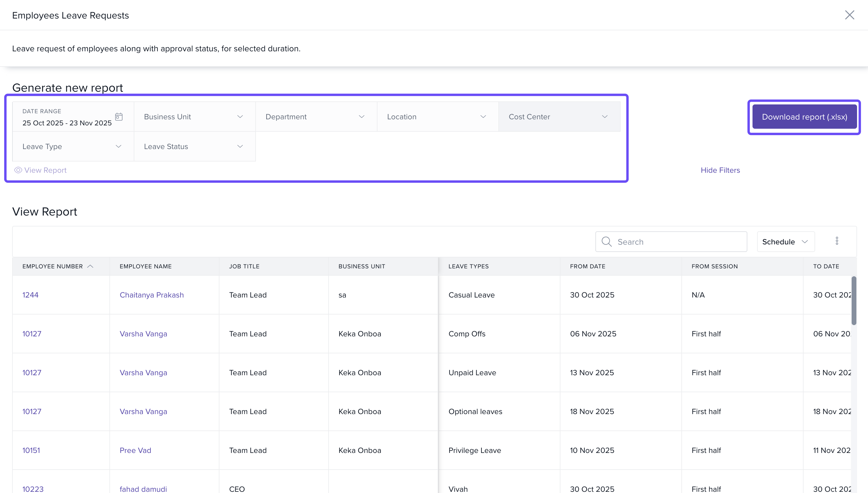The height and width of the screenshot is (493, 868).
Task: Click the vertical table scrollbar
Action: [853, 301]
